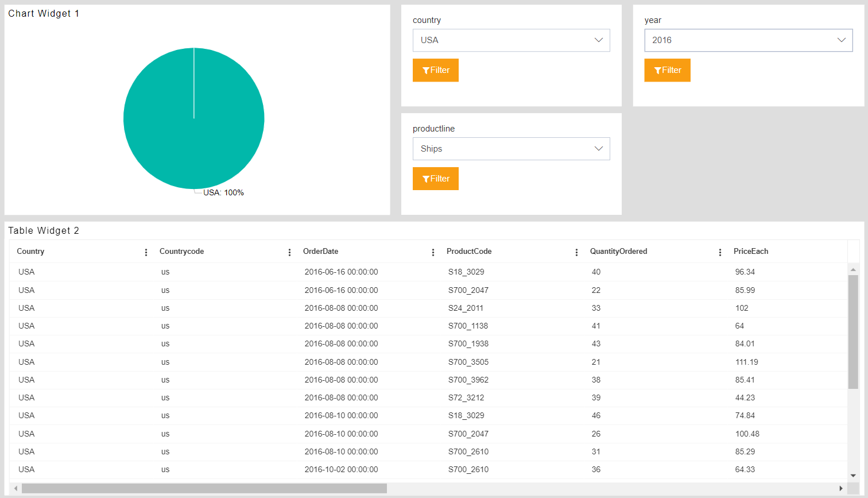Sort by the QuantityOrdered column header
Image resolution: width=868 pixels, height=498 pixels.
pos(618,252)
